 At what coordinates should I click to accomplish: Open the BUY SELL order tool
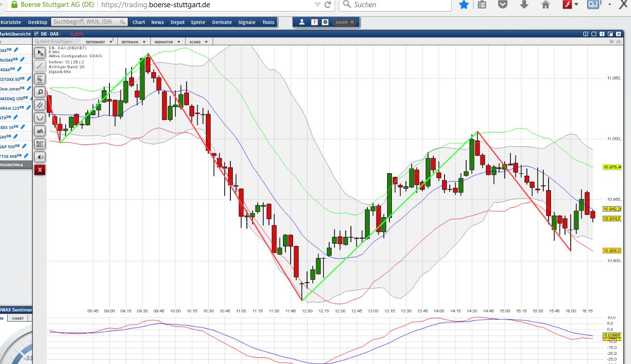coord(40,143)
